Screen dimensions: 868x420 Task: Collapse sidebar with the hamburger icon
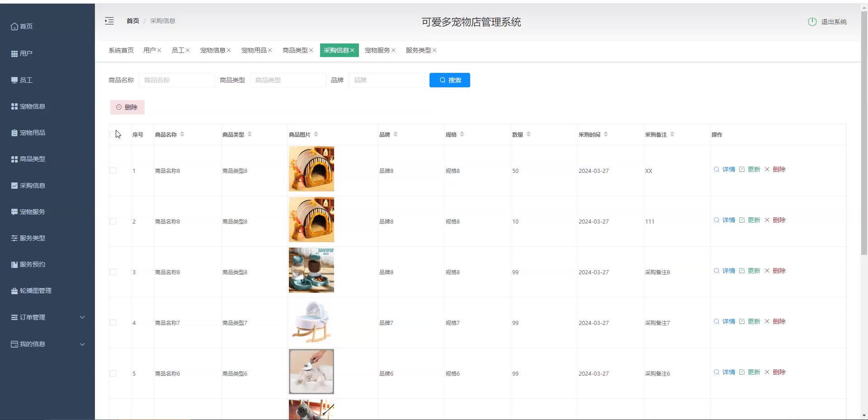coord(109,21)
